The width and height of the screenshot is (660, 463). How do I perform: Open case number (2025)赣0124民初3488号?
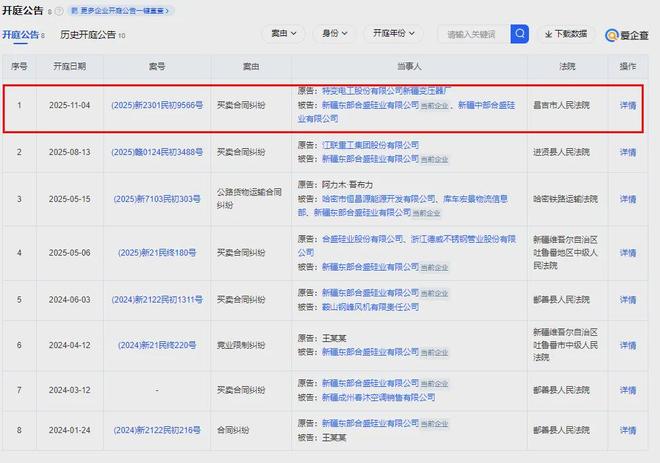[157, 152]
